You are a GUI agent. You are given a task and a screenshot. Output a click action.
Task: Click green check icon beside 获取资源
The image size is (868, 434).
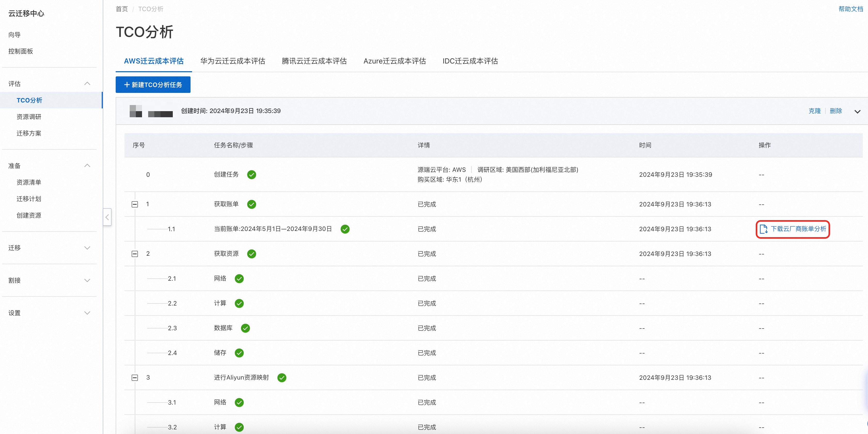pyautogui.click(x=251, y=254)
